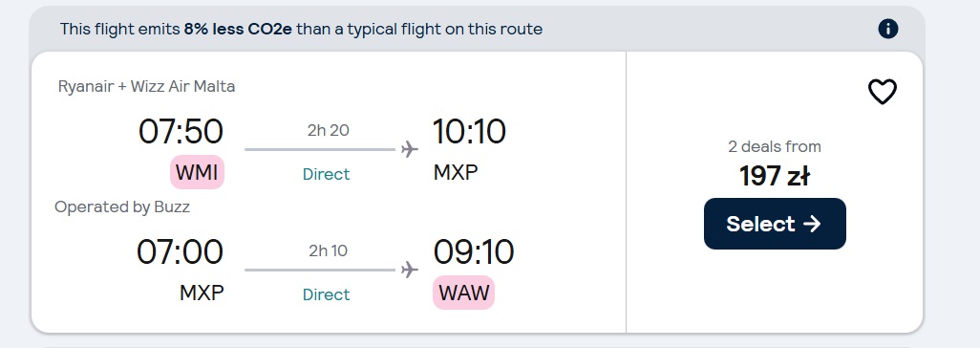This screenshot has height=348, width=980.
Task: Click the Select button for 197 zł
Action: click(775, 224)
